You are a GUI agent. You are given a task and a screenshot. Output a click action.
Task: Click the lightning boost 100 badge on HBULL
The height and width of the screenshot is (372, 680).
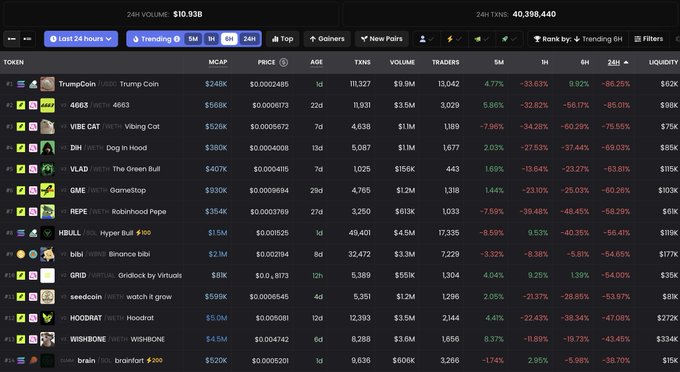point(144,233)
